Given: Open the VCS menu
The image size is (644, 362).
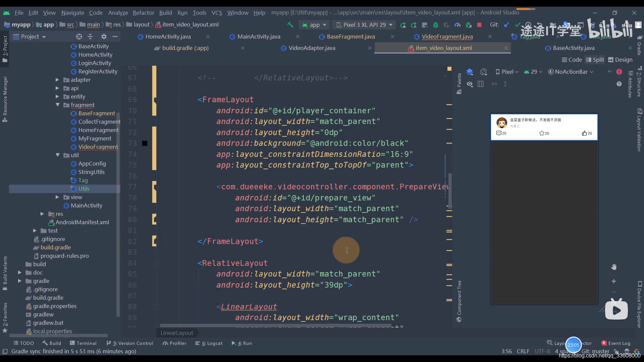Looking at the screenshot, I should (x=217, y=13).
